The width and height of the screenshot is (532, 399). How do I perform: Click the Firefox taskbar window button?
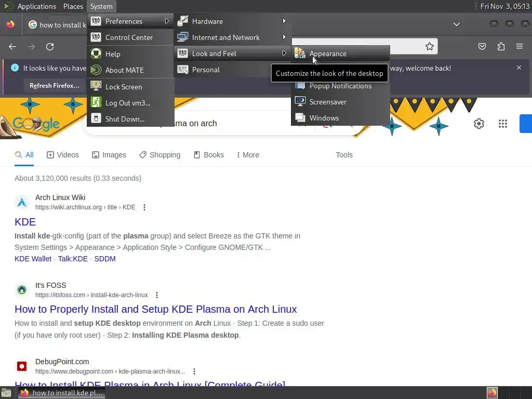61,393
